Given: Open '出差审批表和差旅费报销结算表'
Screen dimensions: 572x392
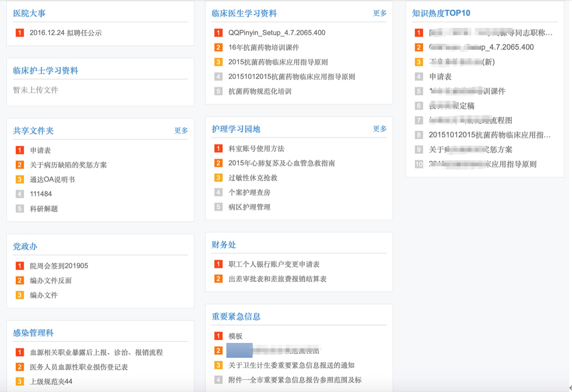Looking at the screenshot, I should [x=277, y=279].
